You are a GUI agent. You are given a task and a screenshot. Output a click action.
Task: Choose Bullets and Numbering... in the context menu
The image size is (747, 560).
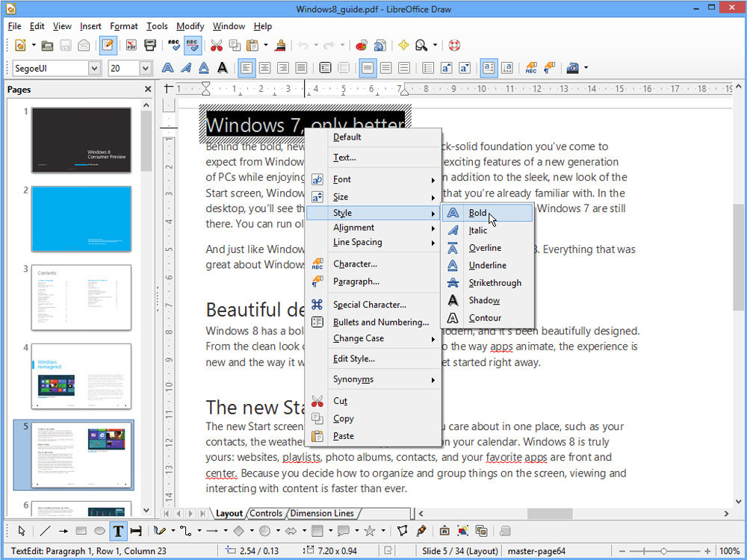[x=373, y=323]
